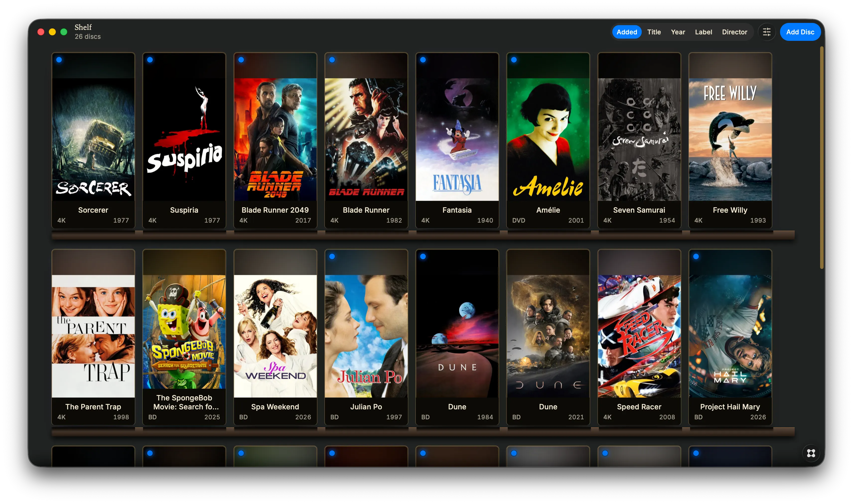Sort discs by Title
This screenshot has height=504, width=853.
tap(654, 32)
